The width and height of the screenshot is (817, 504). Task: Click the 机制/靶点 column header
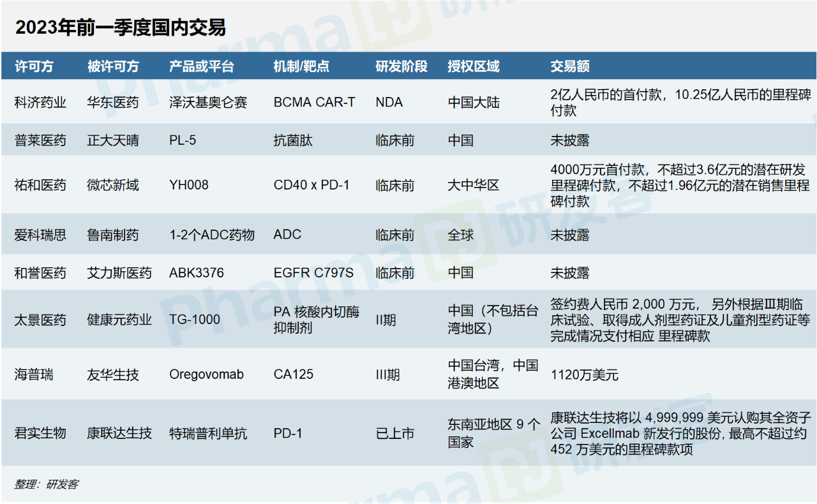click(301, 66)
